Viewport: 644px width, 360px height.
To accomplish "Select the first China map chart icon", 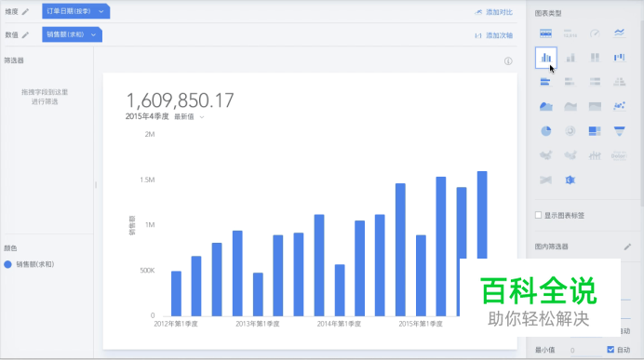I will click(545, 155).
